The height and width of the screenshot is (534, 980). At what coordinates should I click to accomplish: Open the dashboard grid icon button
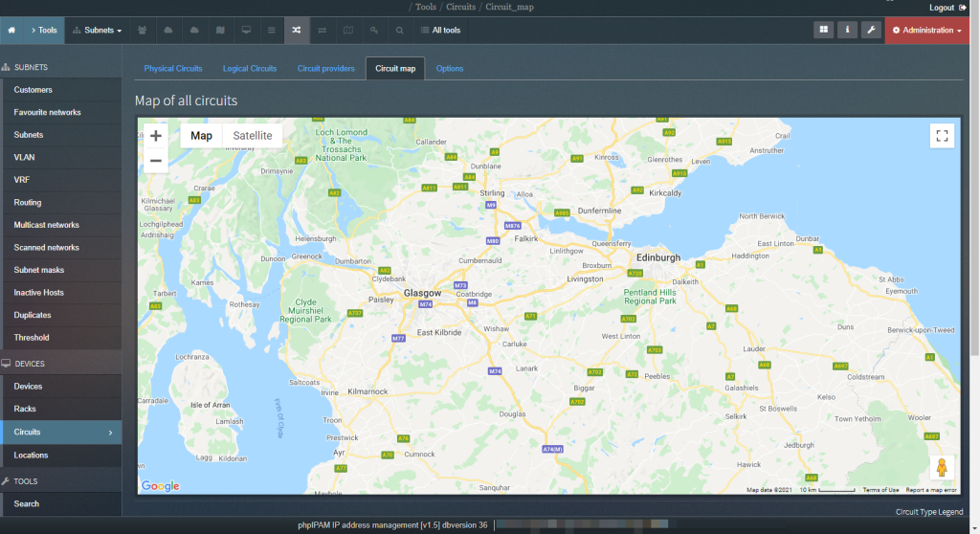tap(823, 30)
